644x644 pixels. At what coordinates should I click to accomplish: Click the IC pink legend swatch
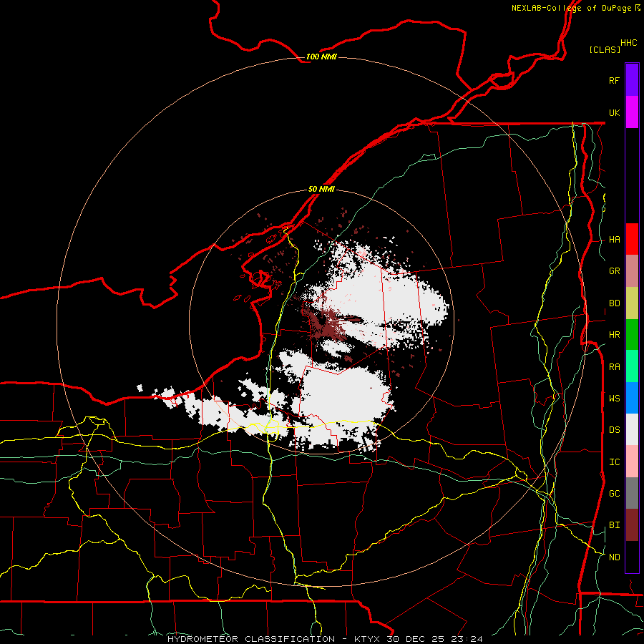[x=632, y=462]
